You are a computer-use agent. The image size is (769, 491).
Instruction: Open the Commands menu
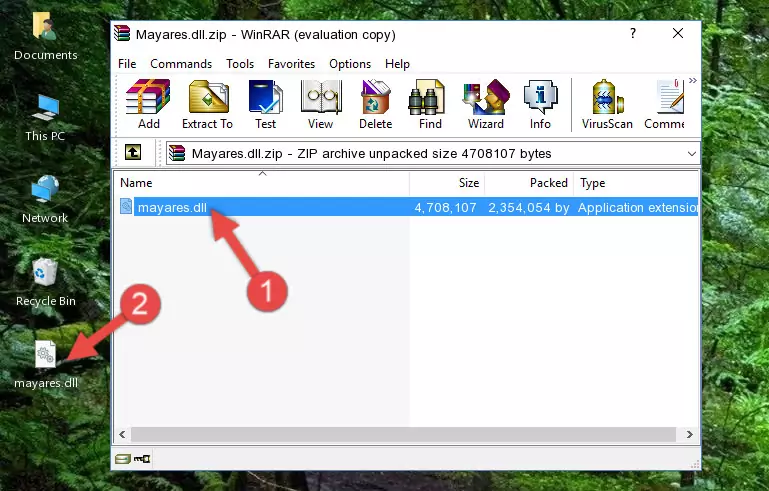[x=181, y=64]
